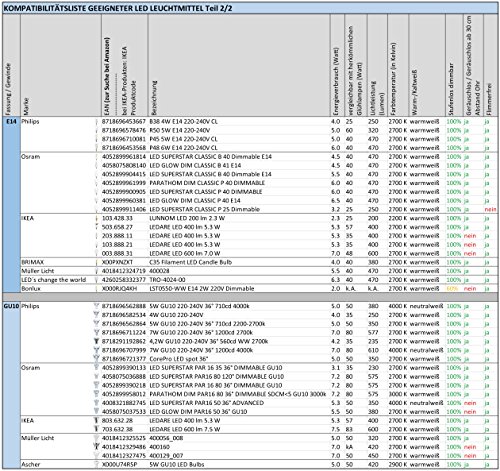Image resolution: width=500 pixels, height=471 pixels.
Task: Click 'PARATHOM DIM CLASSIC P 40 DIMMABLE' description
Action: [207, 183]
